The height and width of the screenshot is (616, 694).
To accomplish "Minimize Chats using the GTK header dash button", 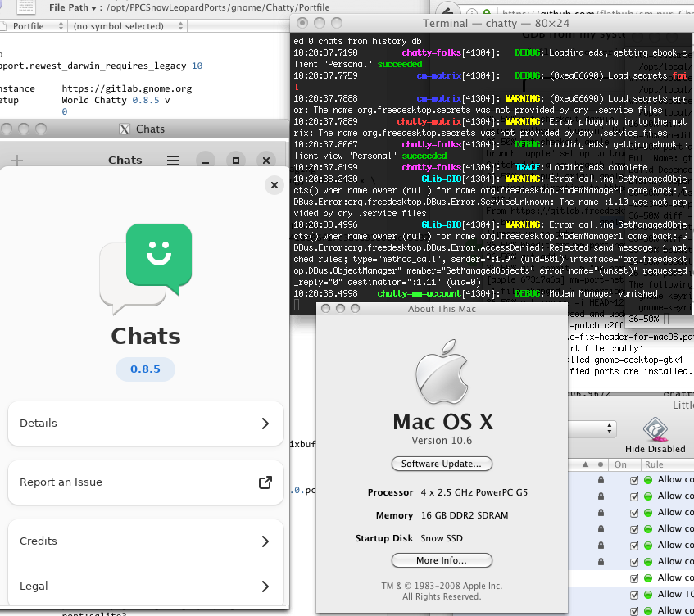I will (206, 161).
